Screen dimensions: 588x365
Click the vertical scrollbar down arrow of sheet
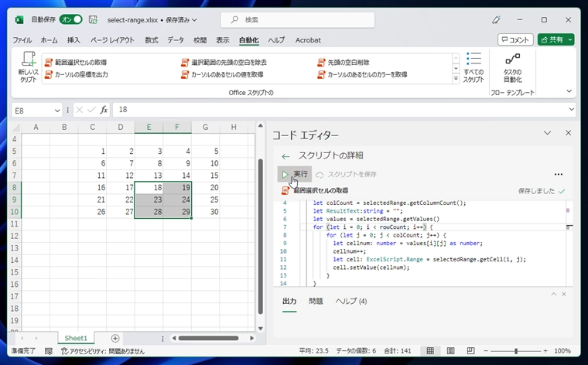point(261,329)
